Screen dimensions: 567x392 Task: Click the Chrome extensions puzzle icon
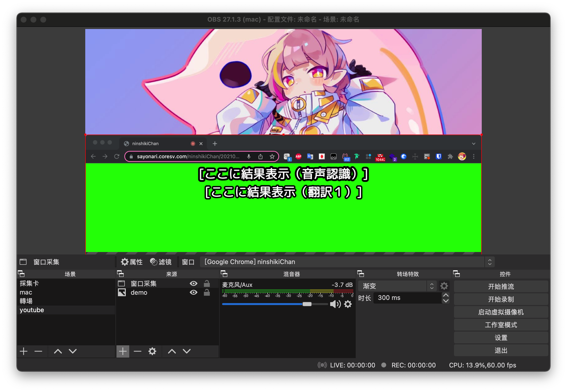click(450, 156)
